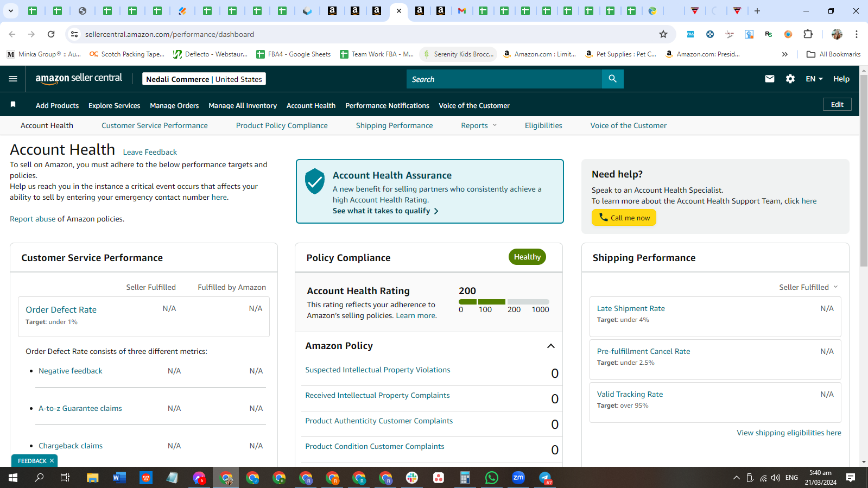868x488 pixels.
Task: Open the Leave Feedback link
Action: pyautogui.click(x=150, y=152)
